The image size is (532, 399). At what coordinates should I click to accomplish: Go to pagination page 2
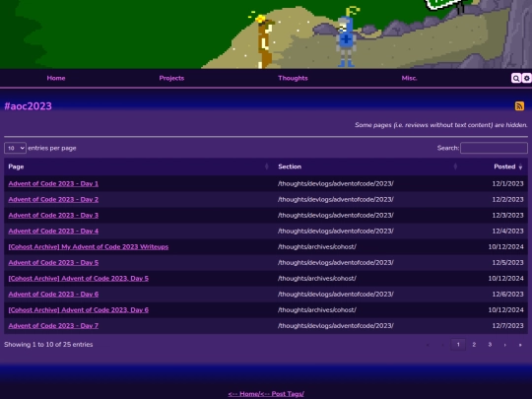(474, 345)
